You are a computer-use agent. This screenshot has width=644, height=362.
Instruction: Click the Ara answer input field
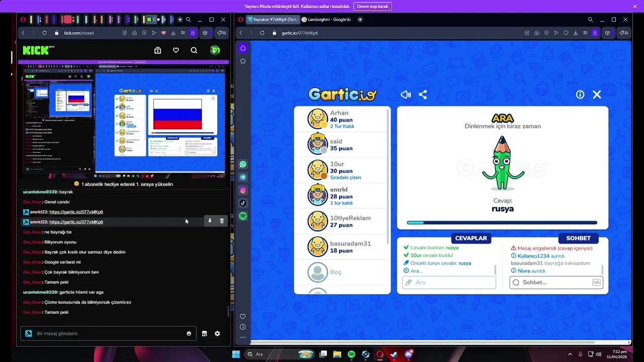click(x=449, y=283)
